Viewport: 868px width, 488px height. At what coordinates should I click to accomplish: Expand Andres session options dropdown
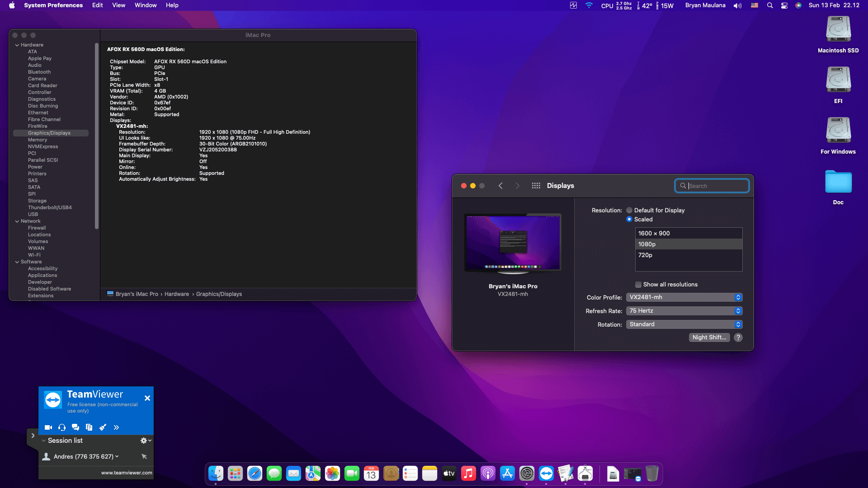point(117,456)
